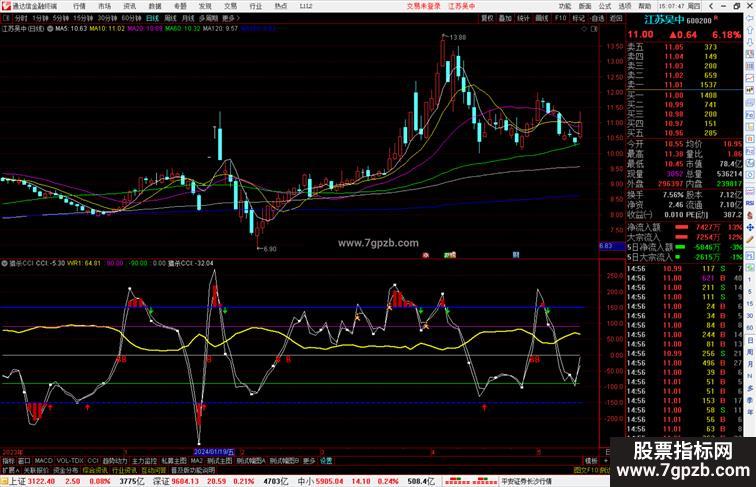Viewport: 756px width, 487px height.
Task: Click the 复权 toolbar button
Action: coord(487,18)
